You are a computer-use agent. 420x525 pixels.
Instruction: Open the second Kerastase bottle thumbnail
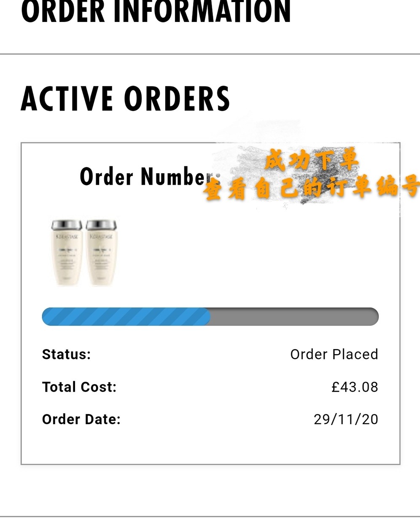click(101, 253)
